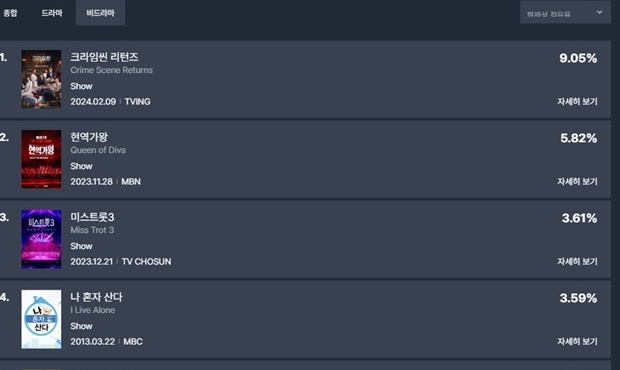620x370 pixels.
Task: Open the 미스트롯3 title
Action: pos(92,217)
